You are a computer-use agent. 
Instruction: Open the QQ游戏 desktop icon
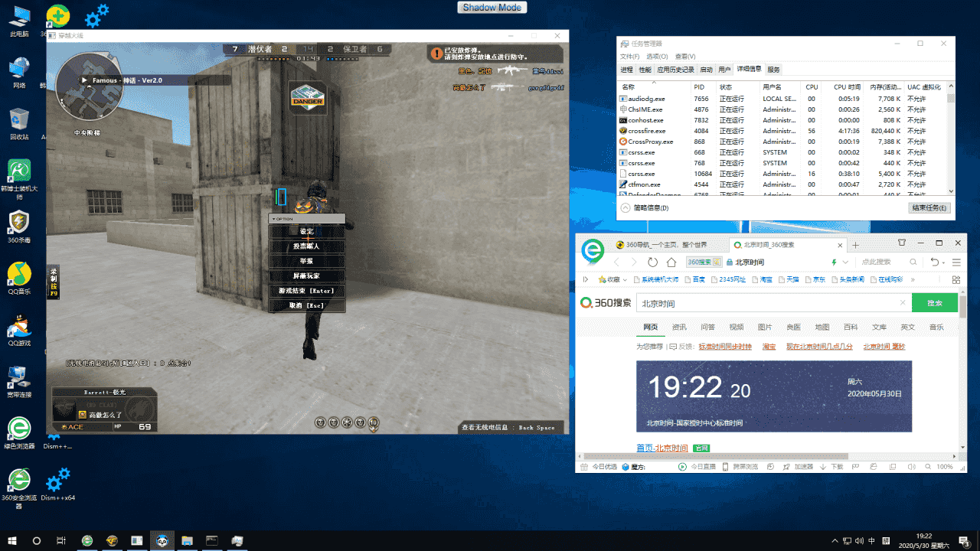click(19, 331)
